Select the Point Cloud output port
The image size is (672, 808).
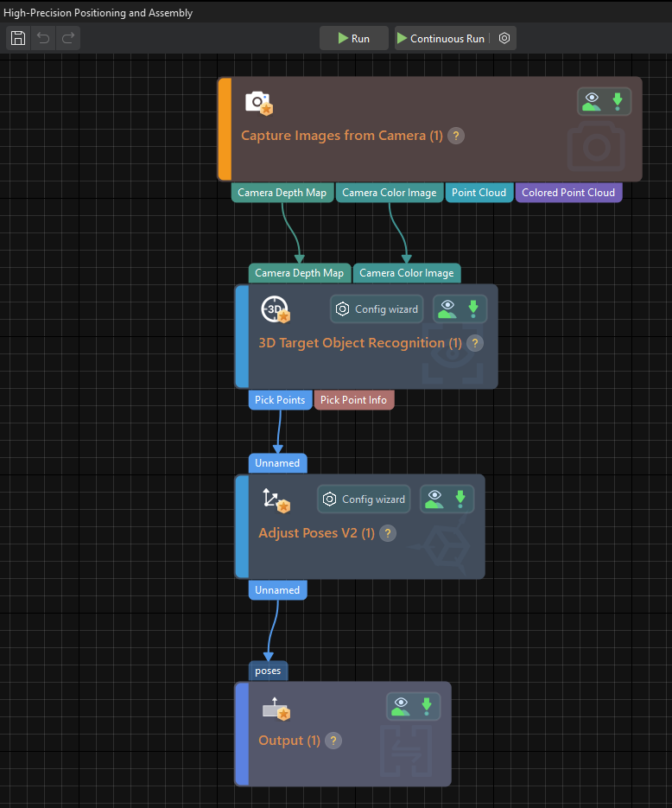click(479, 193)
